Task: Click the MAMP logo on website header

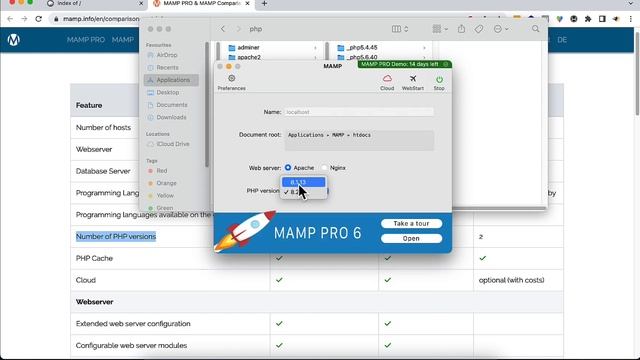Action: (13, 40)
